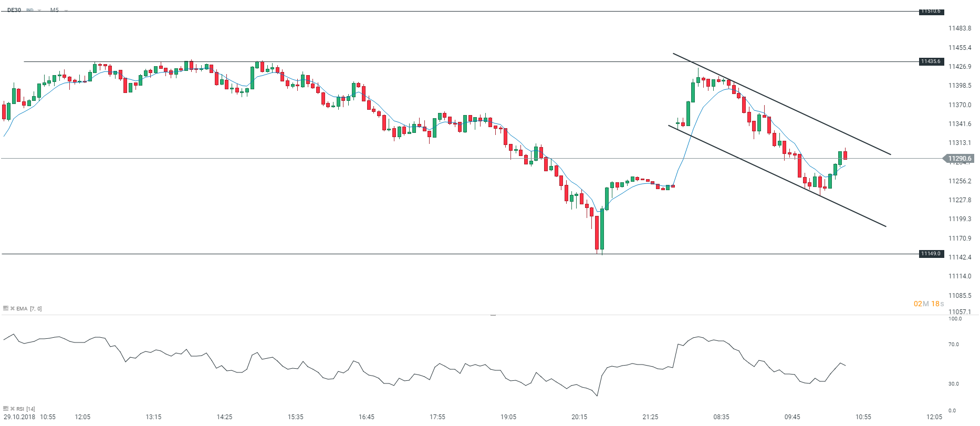Image resolution: width=980 pixels, height=426 pixels.
Task: Click the candle countdown timer
Action: pyautogui.click(x=929, y=304)
